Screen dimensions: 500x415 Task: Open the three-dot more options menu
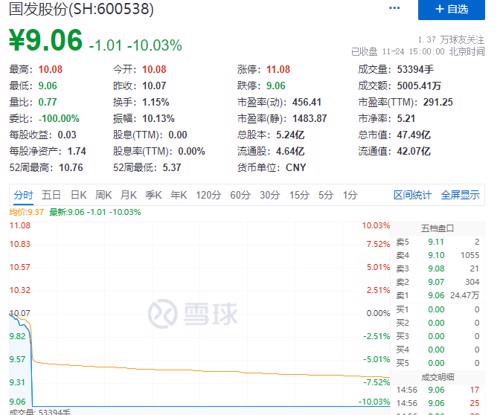(x=394, y=8)
